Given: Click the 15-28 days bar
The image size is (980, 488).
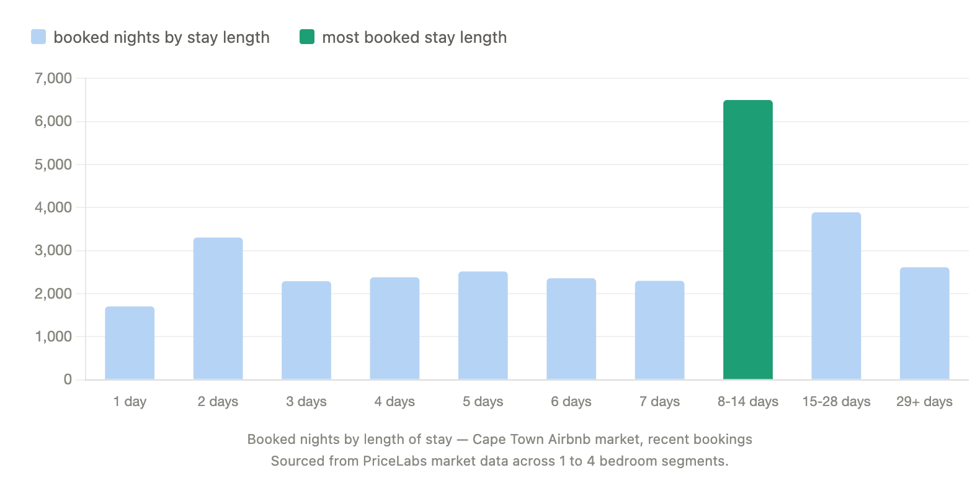Looking at the screenshot, I should click(836, 296).
